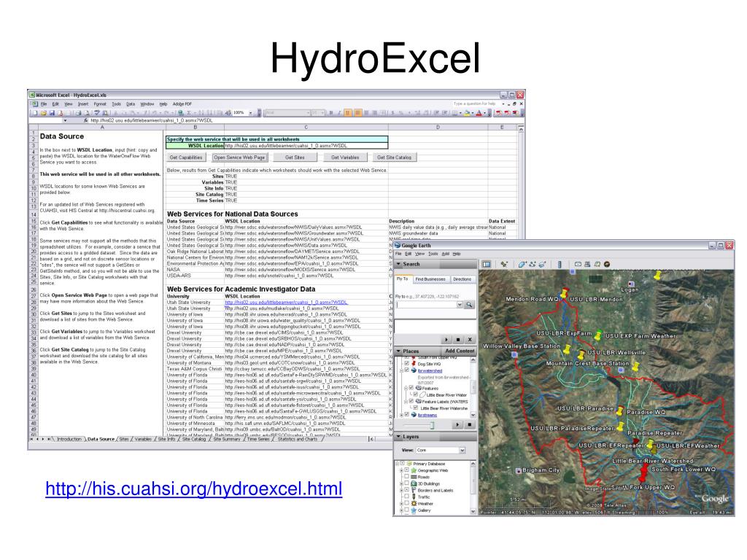Toggle the lbrstreams checkbox in Places
Viewport: 747px width, 560px height.
407,415
